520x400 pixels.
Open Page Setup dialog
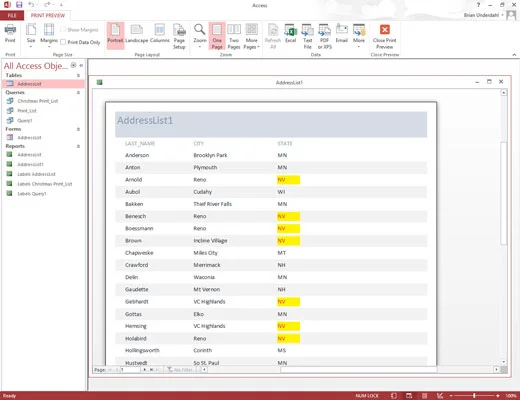179,36
